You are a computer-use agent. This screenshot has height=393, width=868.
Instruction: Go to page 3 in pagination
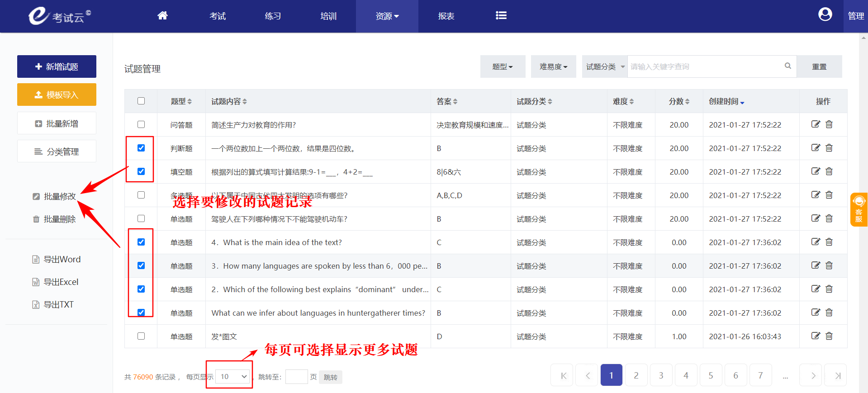[661, 375]
